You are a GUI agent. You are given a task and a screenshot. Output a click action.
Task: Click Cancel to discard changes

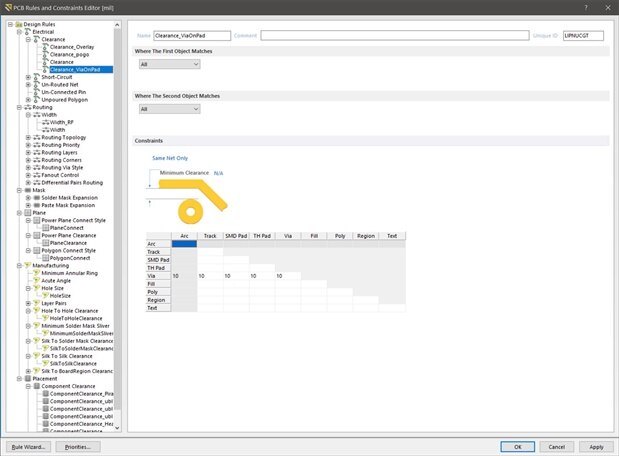coord(557,447)
